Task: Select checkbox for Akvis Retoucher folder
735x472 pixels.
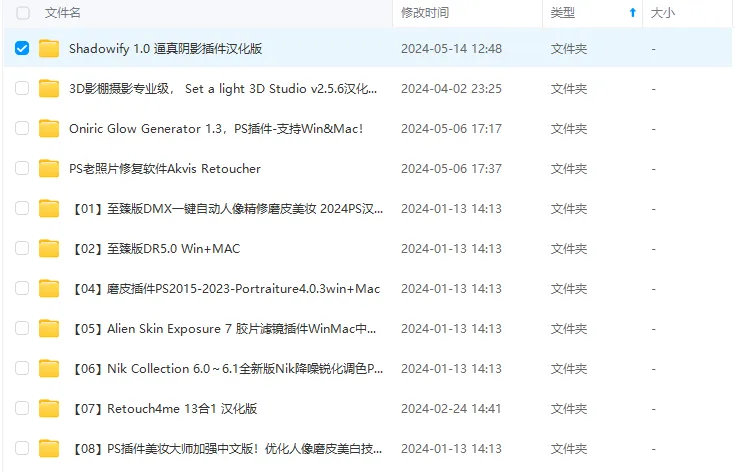Action: tap(22, 168)
